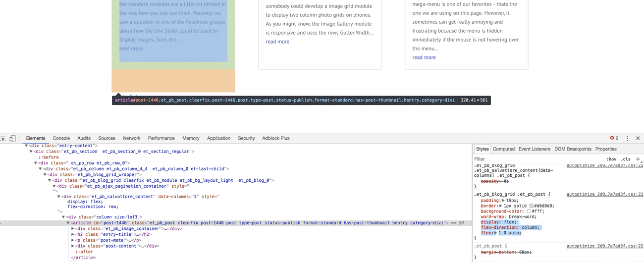The height and width of the screenshot is (262, 644).
Task: Open the Network tab
Action: [x=131, y=138]
